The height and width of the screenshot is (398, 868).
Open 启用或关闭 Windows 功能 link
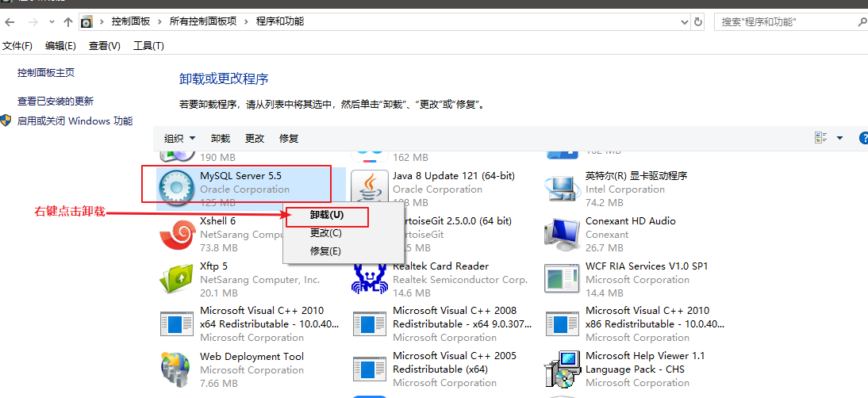[75, 121]
